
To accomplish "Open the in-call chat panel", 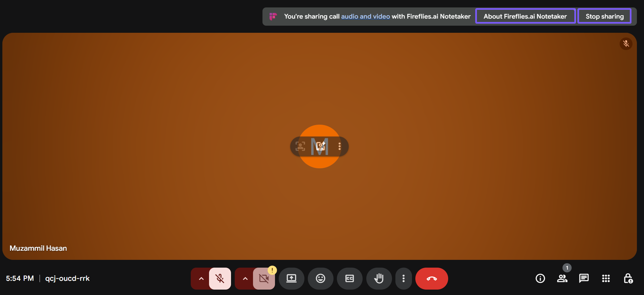I will pyautogui.click(x=584, y=278).
